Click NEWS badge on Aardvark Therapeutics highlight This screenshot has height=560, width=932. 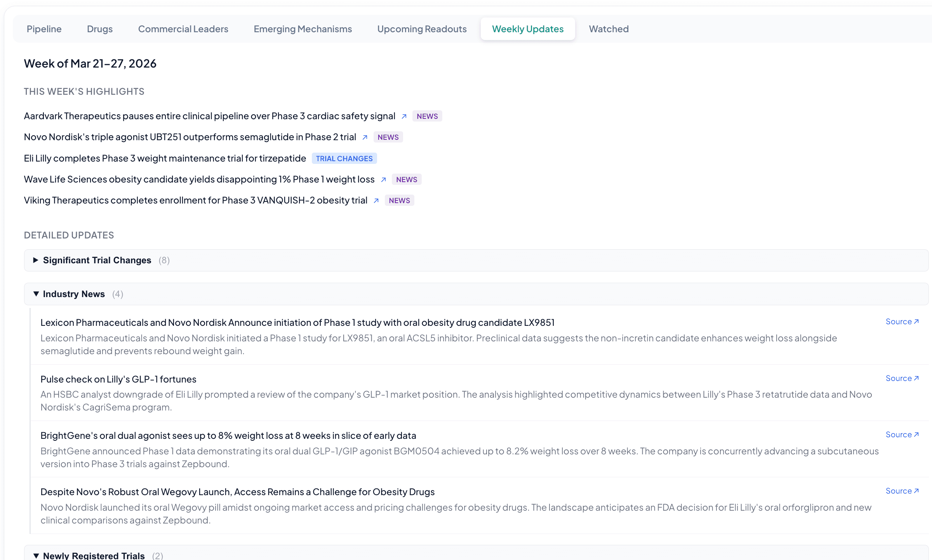427,116
